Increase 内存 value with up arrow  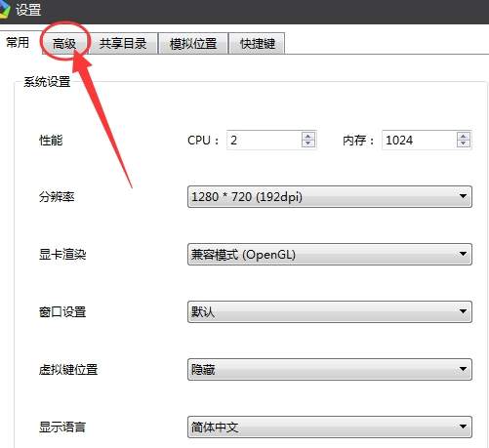coord(464,137)
